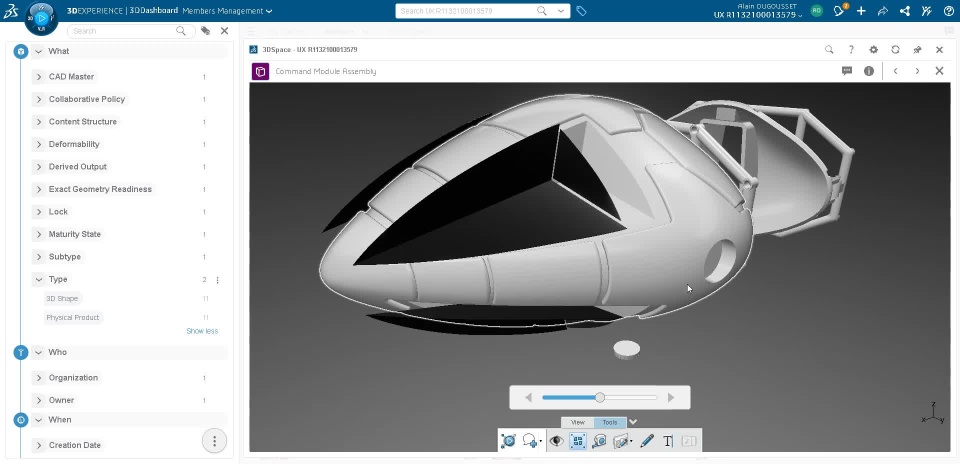Select the Pencil sketch annotation tool
Viewport: 960px width, 464px height.
tap(647, 441)
